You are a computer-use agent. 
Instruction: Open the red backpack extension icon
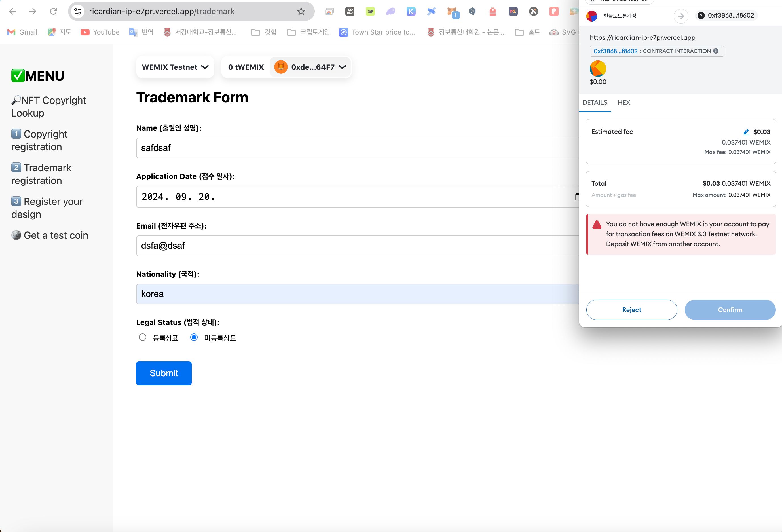pos(493,11)
